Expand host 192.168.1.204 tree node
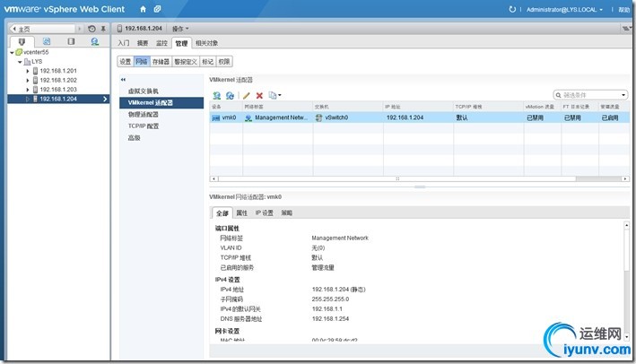Image resolution: width=636 pixels, height=364 pixels. [28, 99]
